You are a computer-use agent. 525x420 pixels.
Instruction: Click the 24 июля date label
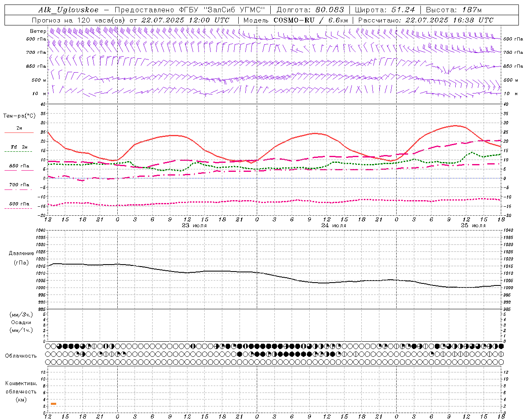click(x=333, y=226)
